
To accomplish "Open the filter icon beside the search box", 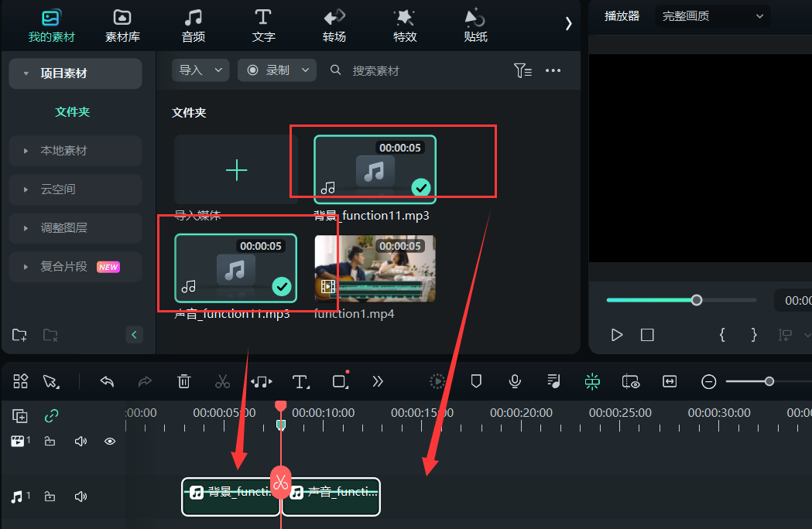I will (522, 70).
